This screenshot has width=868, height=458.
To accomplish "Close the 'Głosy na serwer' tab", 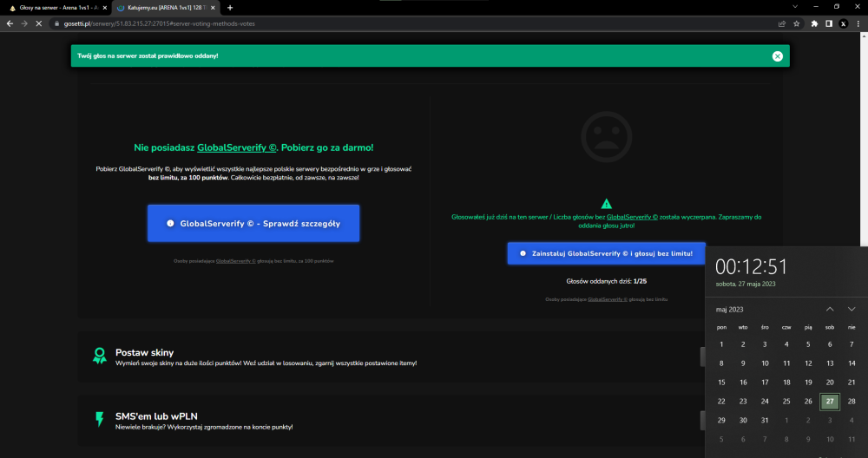I will pyautogui.click(x=105, y=8).
